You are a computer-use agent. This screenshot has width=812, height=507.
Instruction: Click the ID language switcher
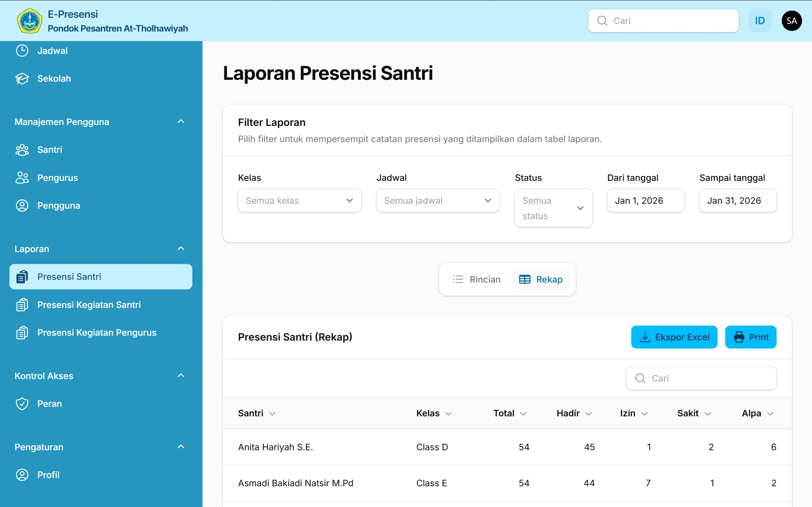tap(759, 20)
